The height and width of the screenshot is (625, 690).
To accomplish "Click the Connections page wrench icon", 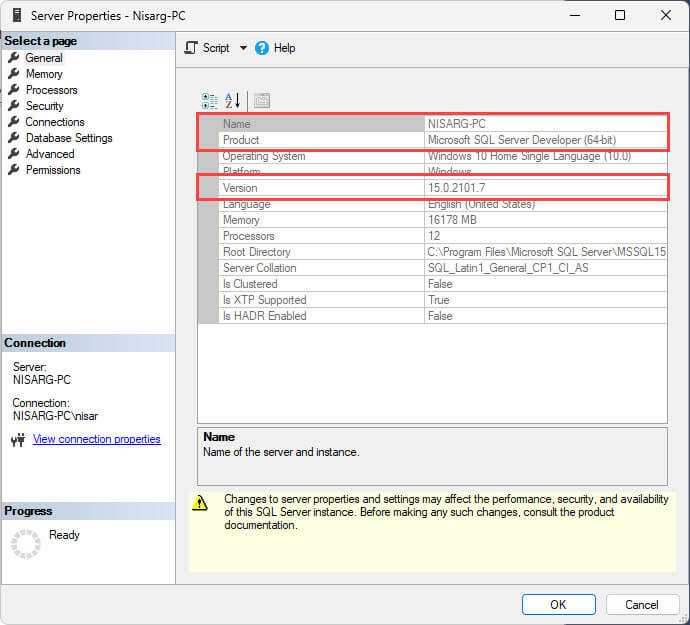I will click(x=14, y=121).
